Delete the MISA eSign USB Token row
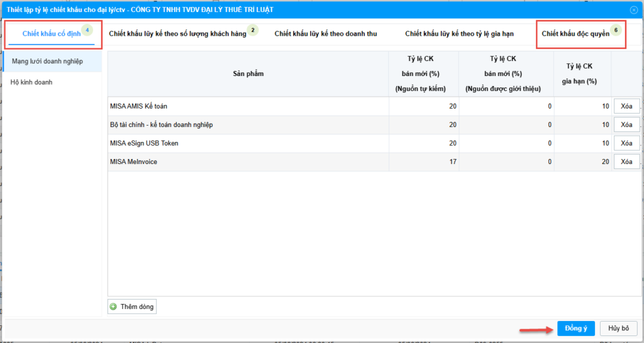Screen dimensions: 644x343 [626, 143]
